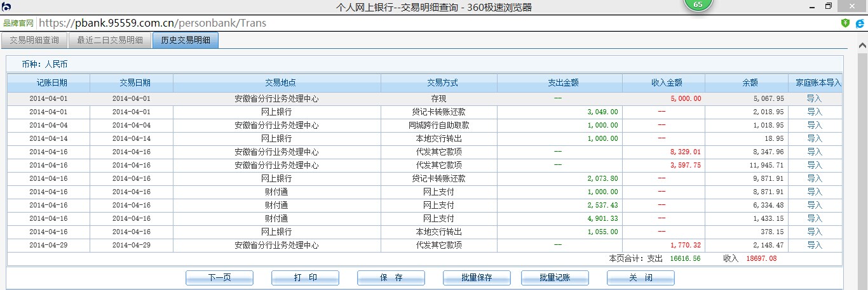Viewport: 868px width, 290px height.
Task: Click the 批量保存 button
Action: pos(477,278)
